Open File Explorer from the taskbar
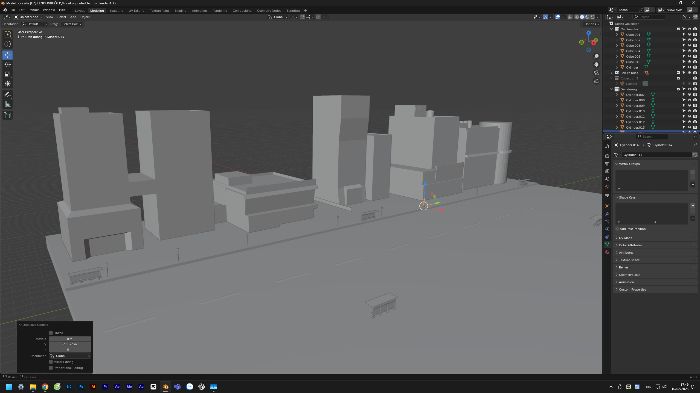700x393 pixels. (x=33, y=387)
